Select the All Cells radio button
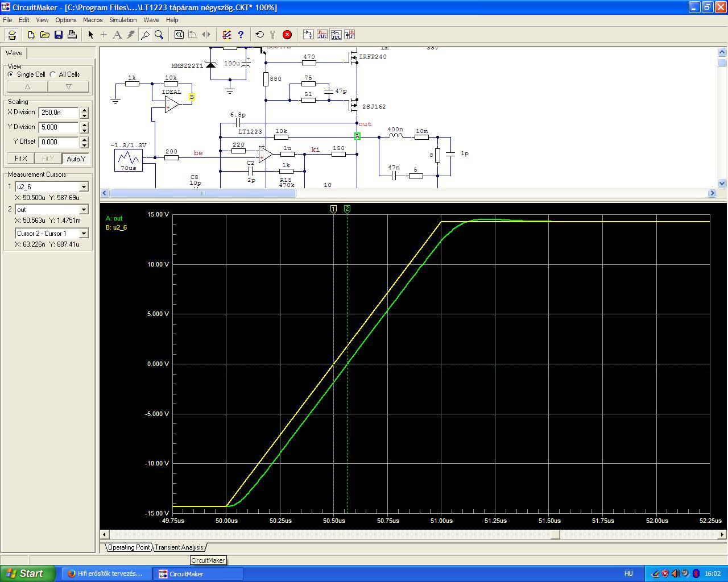This screenshot has width=728, height=582. point(53,74)
